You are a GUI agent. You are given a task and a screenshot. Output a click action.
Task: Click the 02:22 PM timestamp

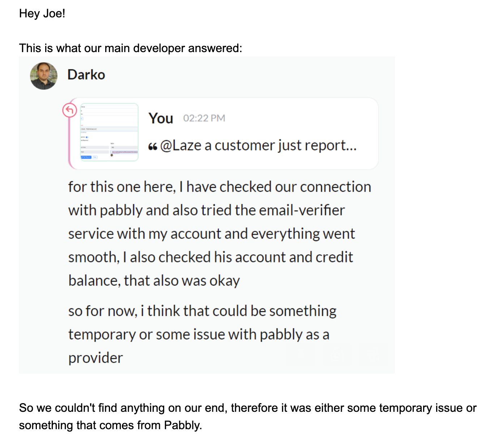[x=204, y=118]
